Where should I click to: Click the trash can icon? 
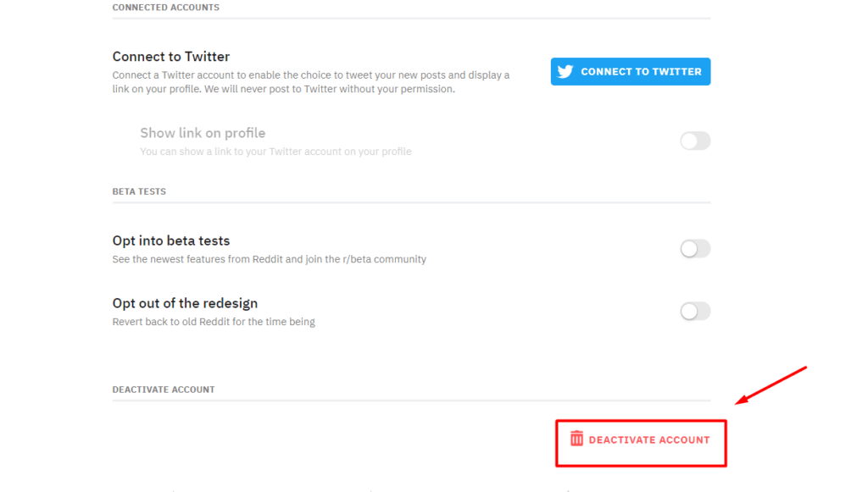pyautogui.click(x=576, y=439)
